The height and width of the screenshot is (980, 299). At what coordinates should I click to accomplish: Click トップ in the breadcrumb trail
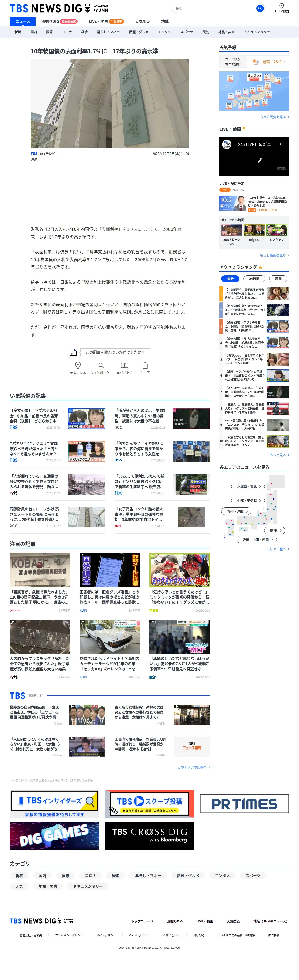(14, 781)
